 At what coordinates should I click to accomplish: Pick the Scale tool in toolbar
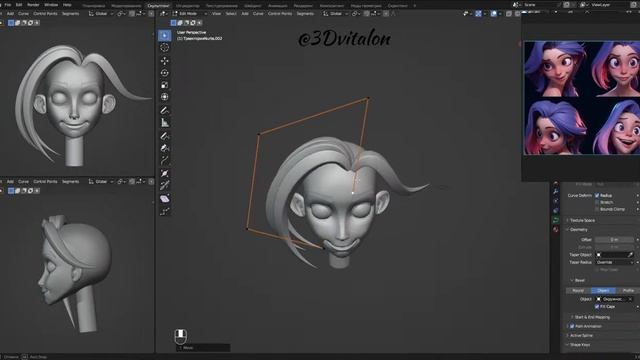coord(164,85)
